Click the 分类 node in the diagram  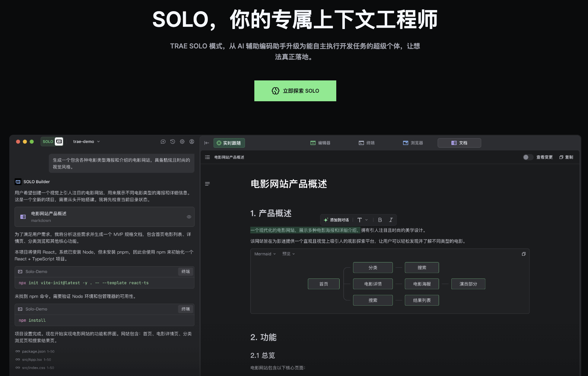(x=373, y=268)
